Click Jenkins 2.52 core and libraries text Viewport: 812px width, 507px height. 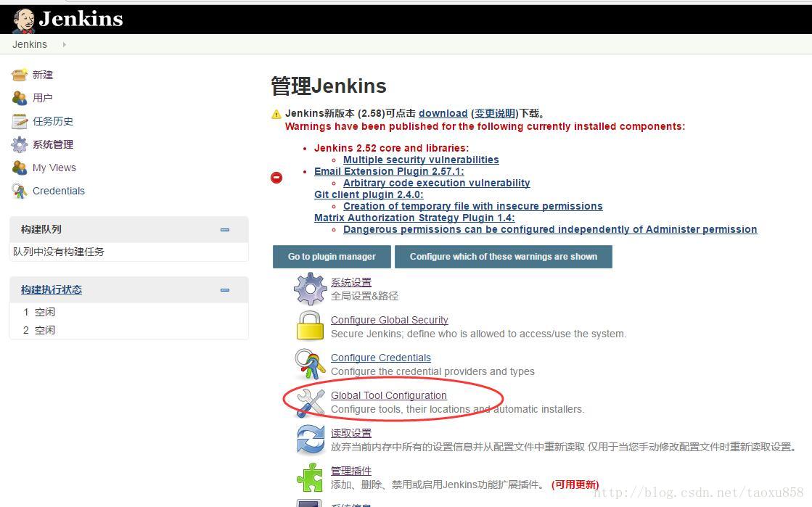tap(392, 148)
